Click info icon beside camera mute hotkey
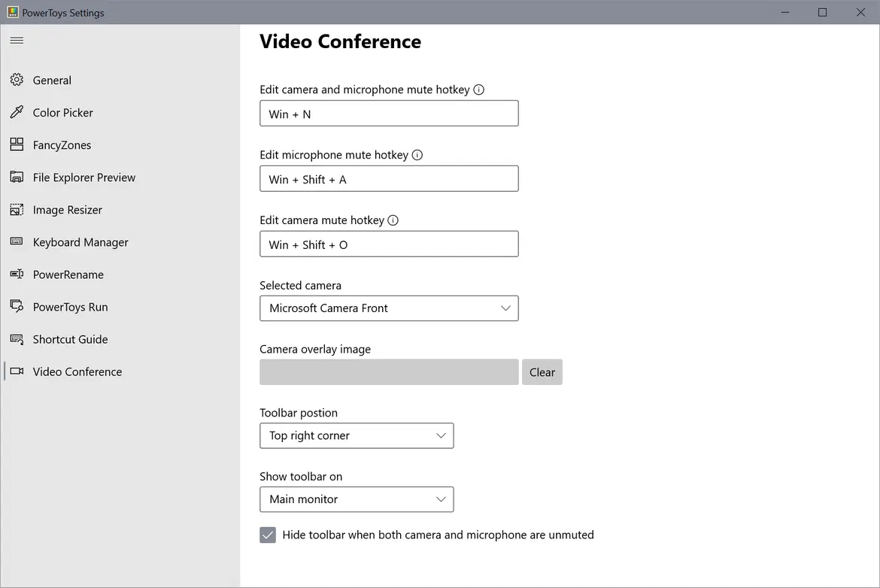Viewport: 880px width, 588px height. 393,220
